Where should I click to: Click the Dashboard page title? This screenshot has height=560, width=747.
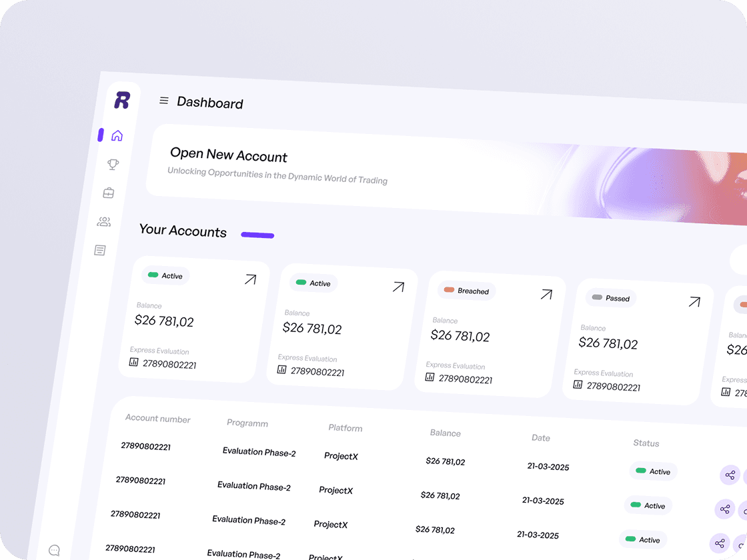coord(210,103)
